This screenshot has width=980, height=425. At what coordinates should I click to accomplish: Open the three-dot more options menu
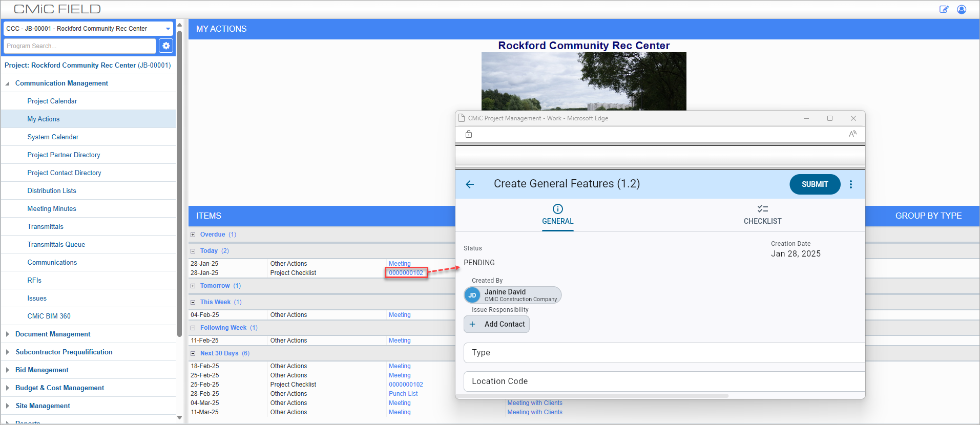(851, 184)
